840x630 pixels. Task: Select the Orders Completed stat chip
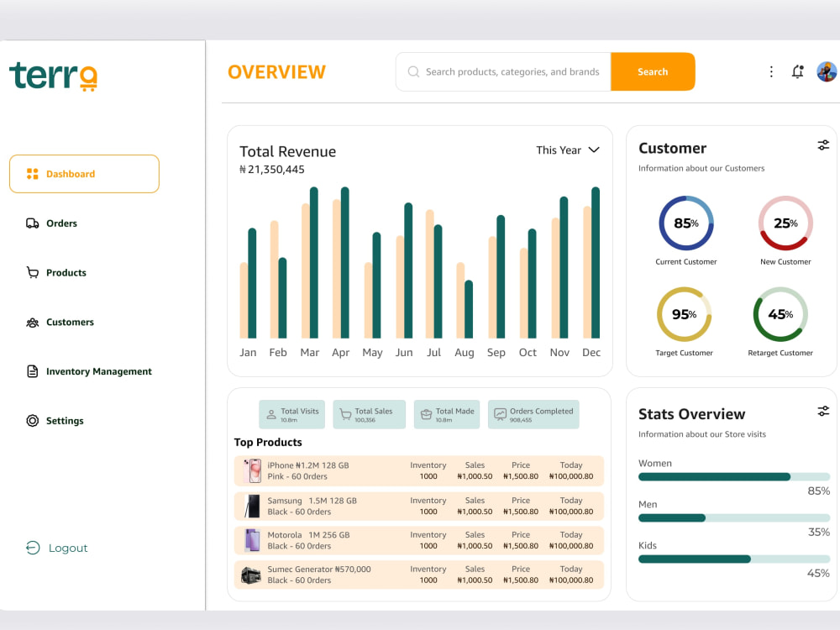533,414
